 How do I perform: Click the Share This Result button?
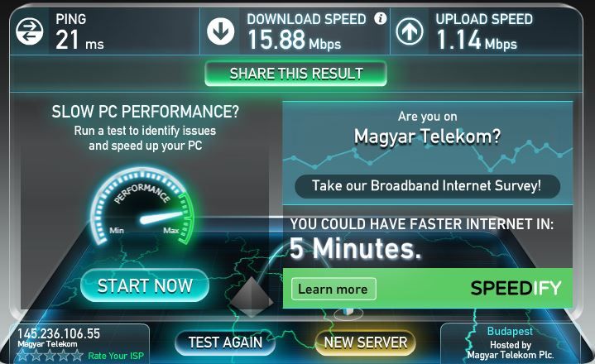click(296, 74)
